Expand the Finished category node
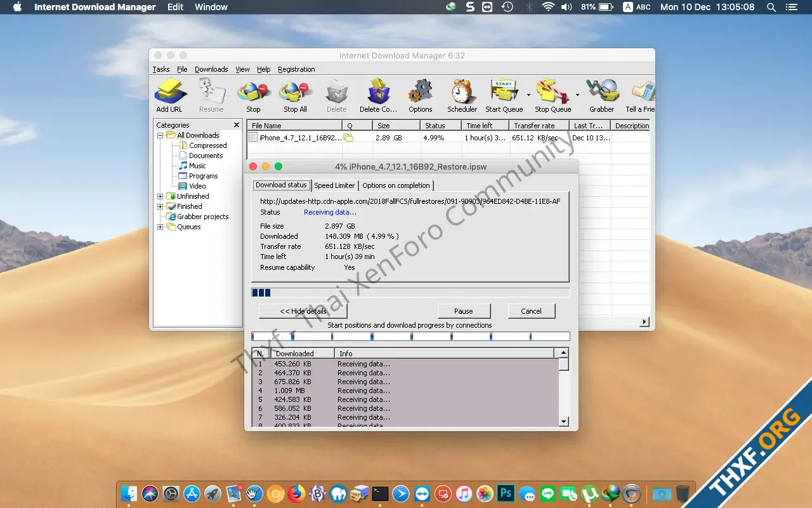 point(160,206)
